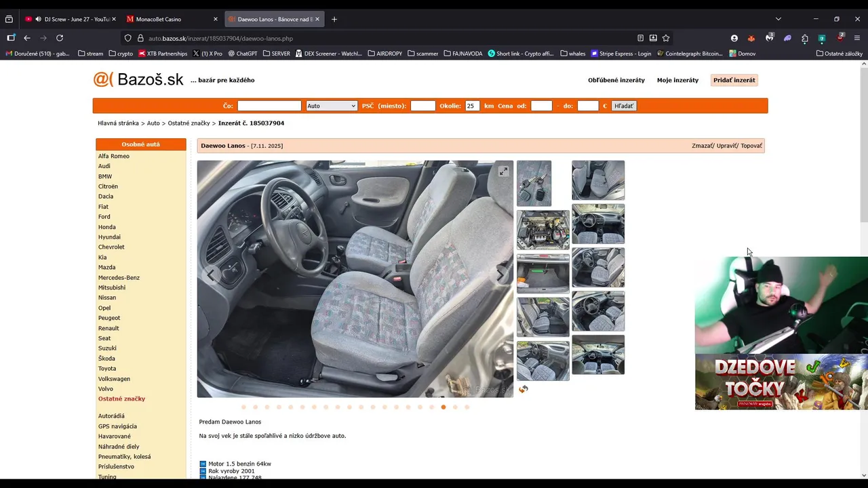Open Obľúbené inzeráty
868x488 pixels.
pos(616,80)
